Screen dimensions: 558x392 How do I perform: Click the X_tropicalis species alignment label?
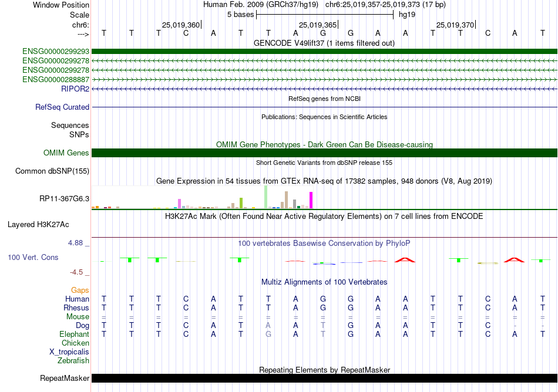69,352
